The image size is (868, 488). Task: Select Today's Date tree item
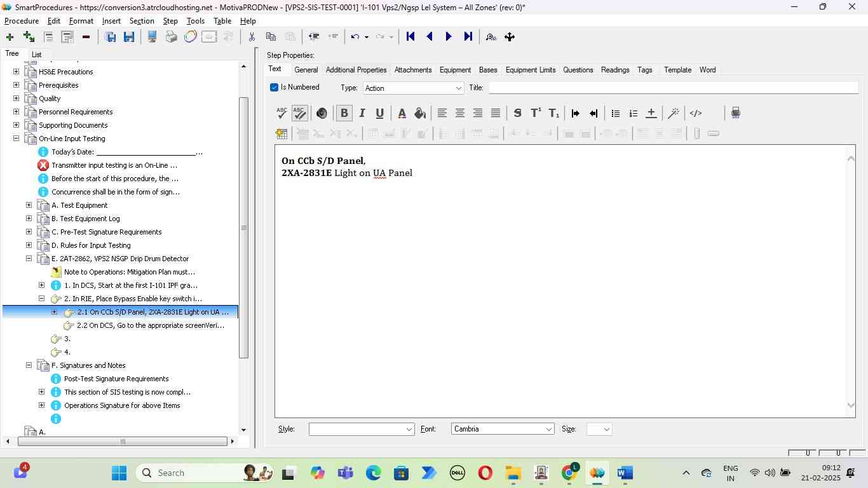[127, 152]
